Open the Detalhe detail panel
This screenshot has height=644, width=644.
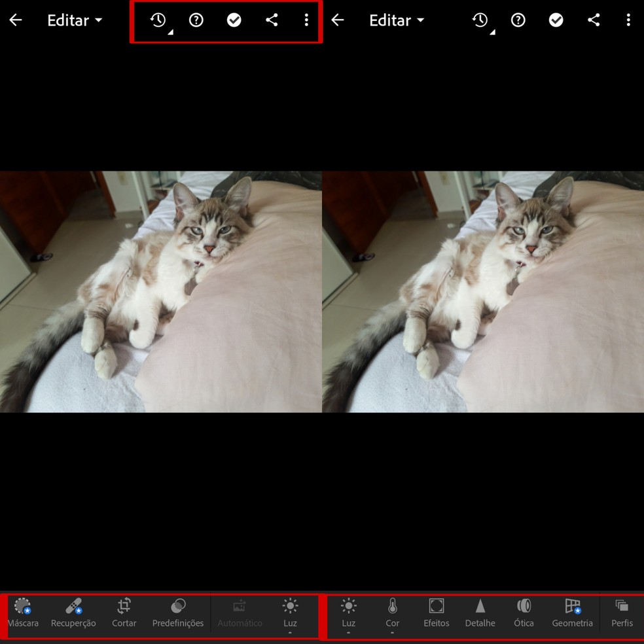pos(480,613)
